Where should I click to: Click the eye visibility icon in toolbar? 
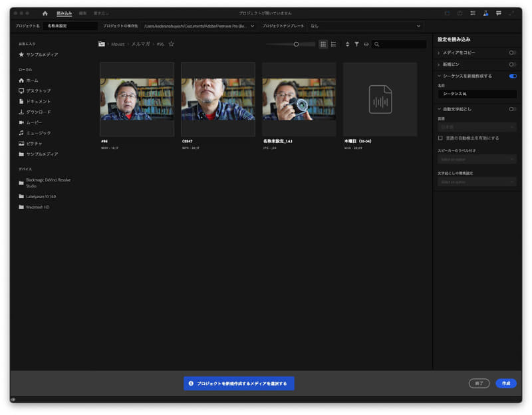point(366,44)
